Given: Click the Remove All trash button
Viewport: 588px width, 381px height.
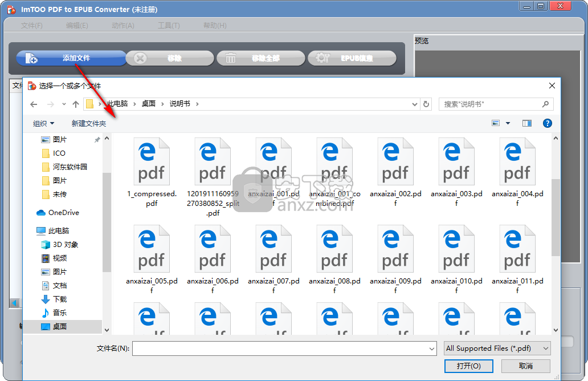Looking at the screenshot, I should 261,58.
